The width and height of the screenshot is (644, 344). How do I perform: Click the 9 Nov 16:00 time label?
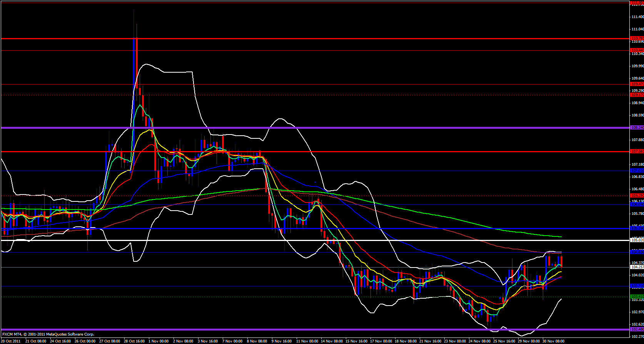point(282,341)
